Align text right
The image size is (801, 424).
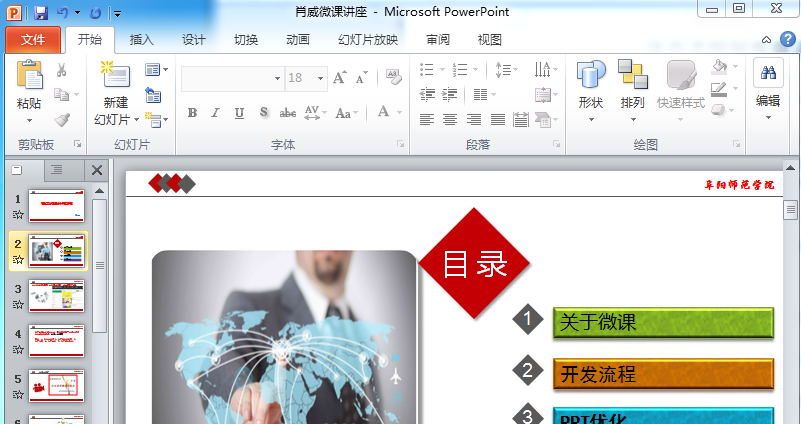point(474,120)
